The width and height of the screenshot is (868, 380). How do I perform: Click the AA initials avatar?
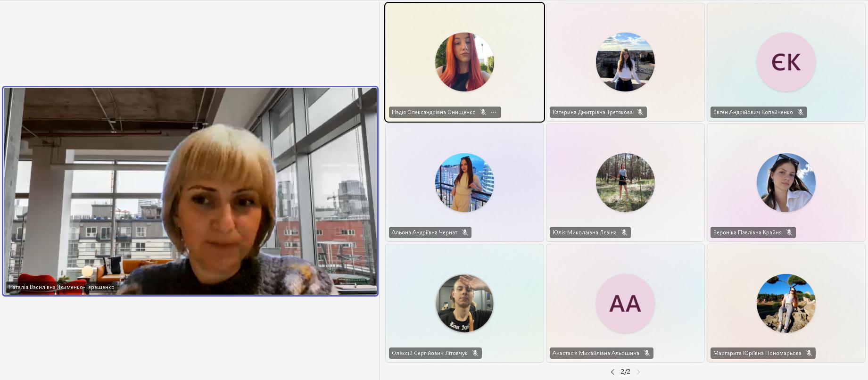pos(625,303)
